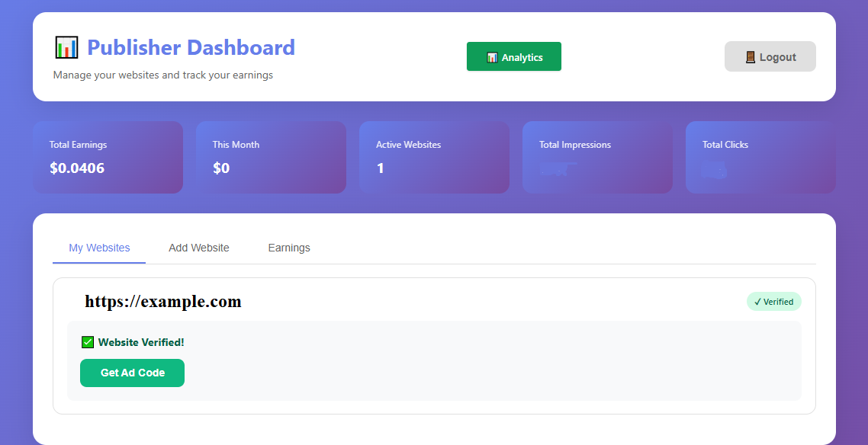Image resolution: width=868 pixels, height=445 pixels.
Task: Toggle the Verified status badge
Action: pos(773,302)
